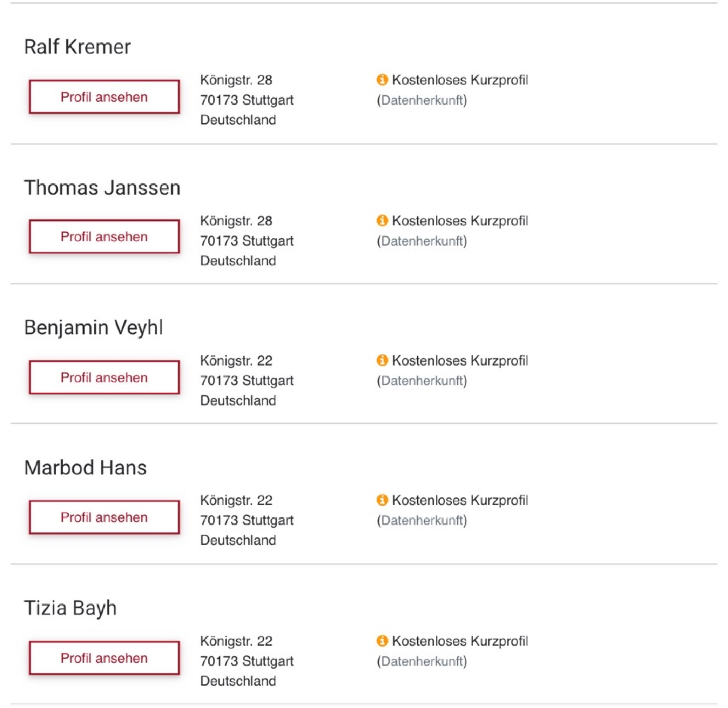Image resolution: width=728 pixels, height=708 pixels.
Task: Open the Datenherkunft link under Thomas Janssen
Action: [422, 241]
